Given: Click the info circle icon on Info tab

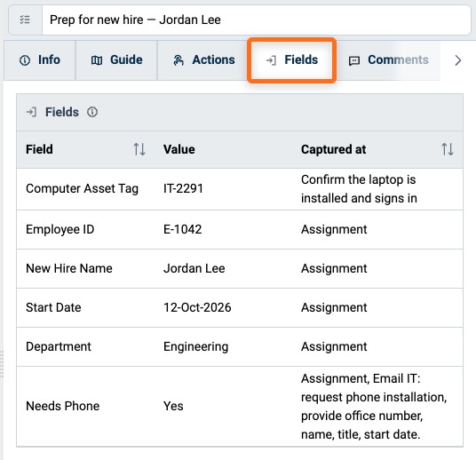Looking at the screenshot, I should pyautogui.click(x=25, y=60).
